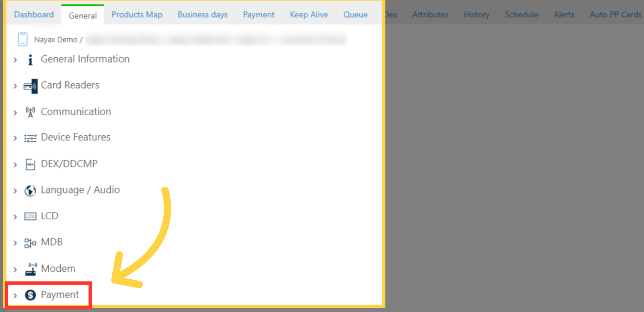The image size is (644, 312).
Task: Click the Nayax Demo breadcrumb text
Action: pos(56,40)
